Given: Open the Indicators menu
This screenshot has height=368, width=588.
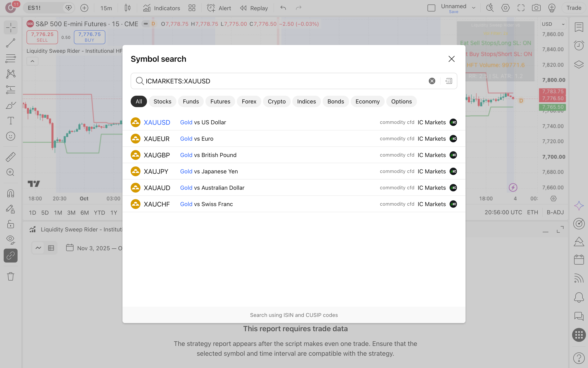Looking at the screenshot, I should pos(161,8).
